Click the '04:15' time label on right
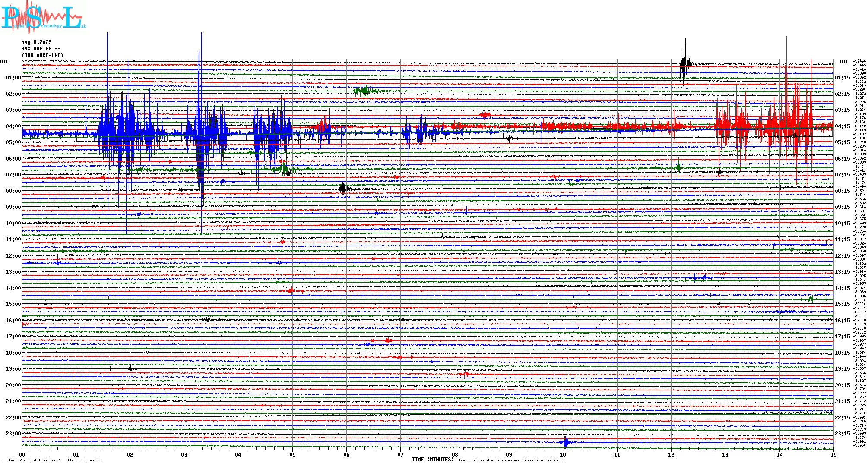The width and height of the screenshot is (868, 466). [843, 126]
